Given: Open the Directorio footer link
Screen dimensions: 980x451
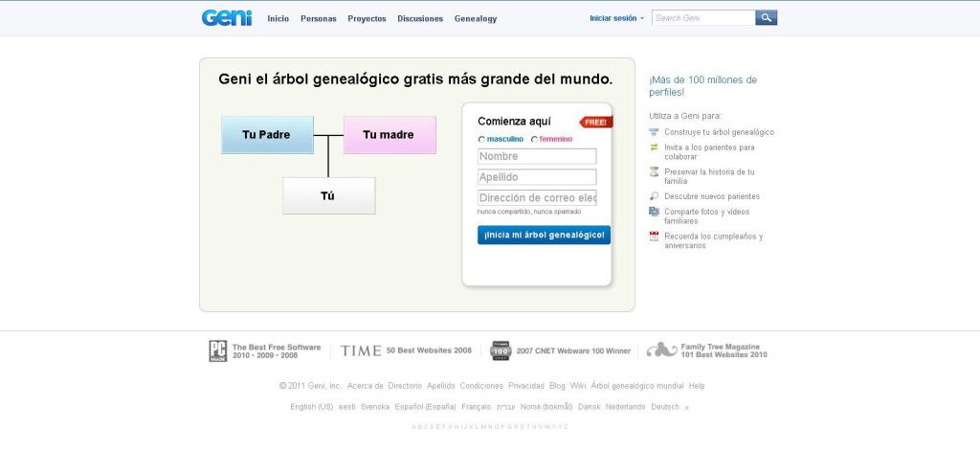Looking at the screenshot, I should 405,386.
